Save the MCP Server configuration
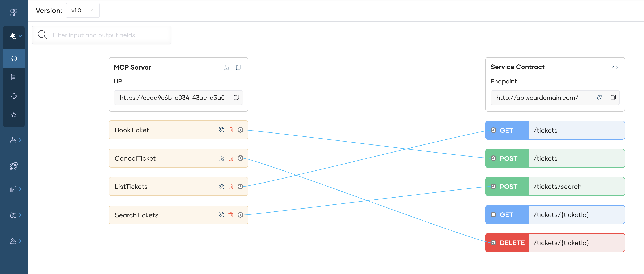 238,67
